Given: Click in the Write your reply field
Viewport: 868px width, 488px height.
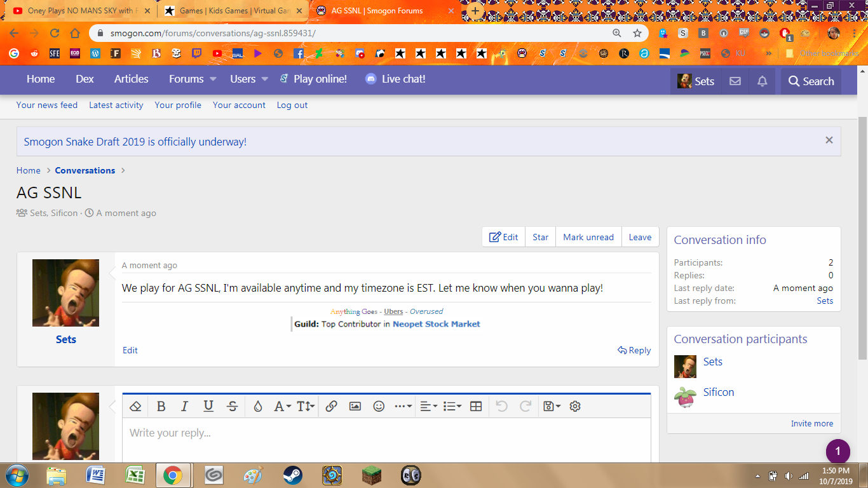Looking at the screenshot, I should pyautogui.click(x=386, y=438).
